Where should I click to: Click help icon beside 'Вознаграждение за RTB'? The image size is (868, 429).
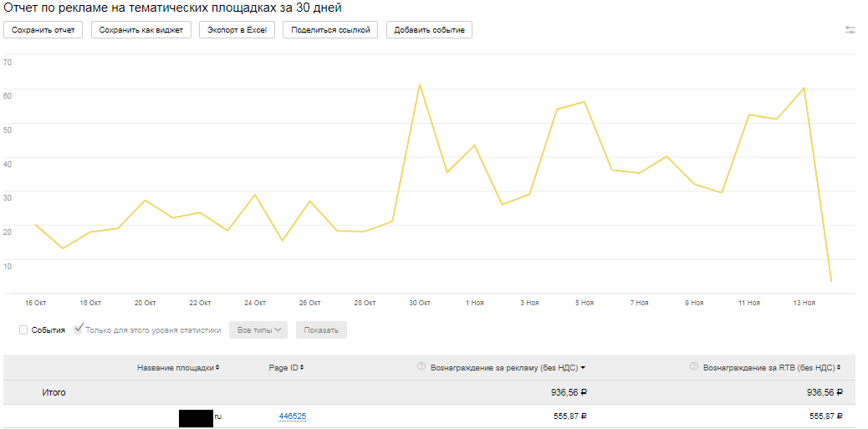click(694, 366)
